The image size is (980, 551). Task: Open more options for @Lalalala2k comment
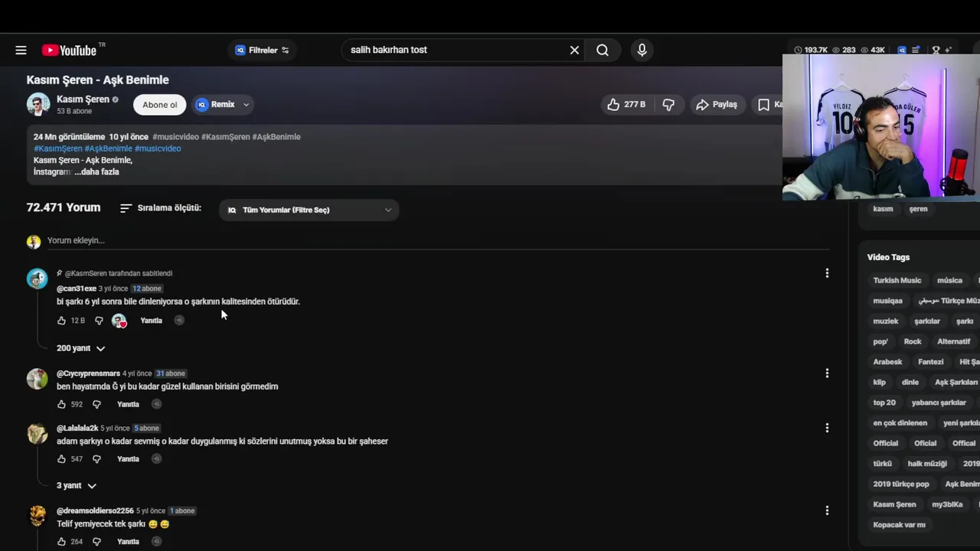[827, 428]
